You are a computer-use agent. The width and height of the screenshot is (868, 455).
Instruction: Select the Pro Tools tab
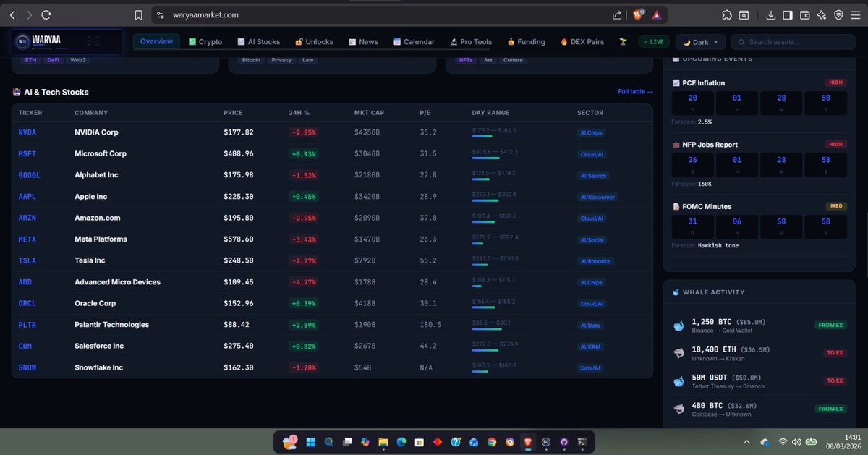pyautogui.click(x=471, y=42)
